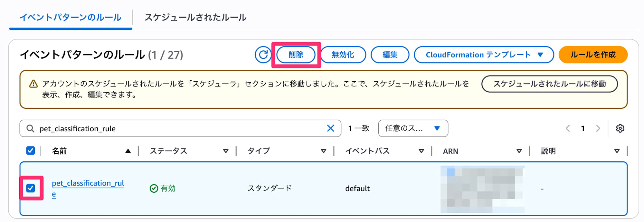
Task: Uncheck the select-all rules checkbox
Action: 31,151
